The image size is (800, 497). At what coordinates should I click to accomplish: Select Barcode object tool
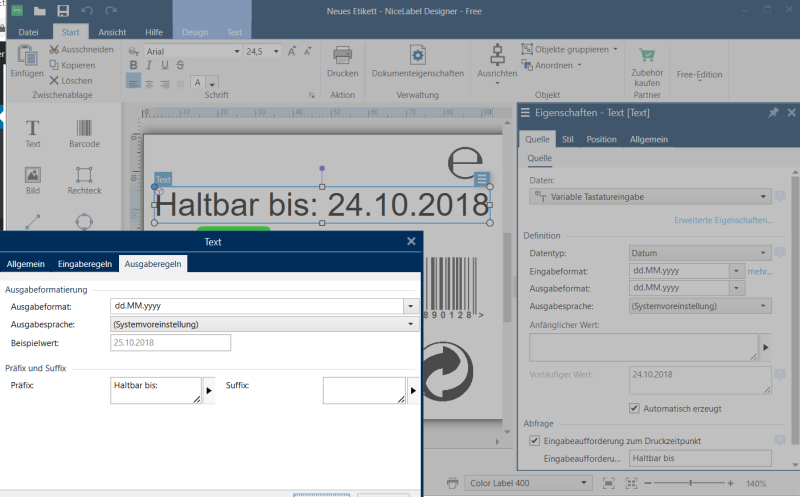pyautogui.click(x=84, y=133)
